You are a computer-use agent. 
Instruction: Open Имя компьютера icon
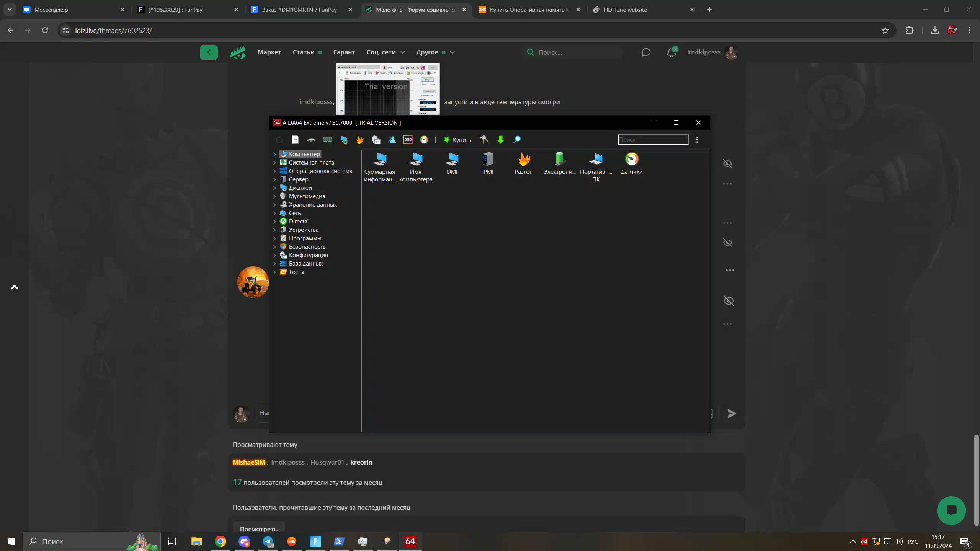(x=416, y=167)
